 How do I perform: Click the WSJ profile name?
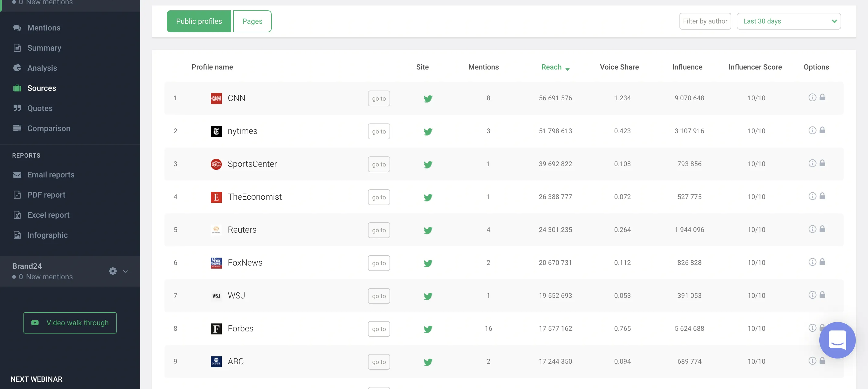pos(236,295)
